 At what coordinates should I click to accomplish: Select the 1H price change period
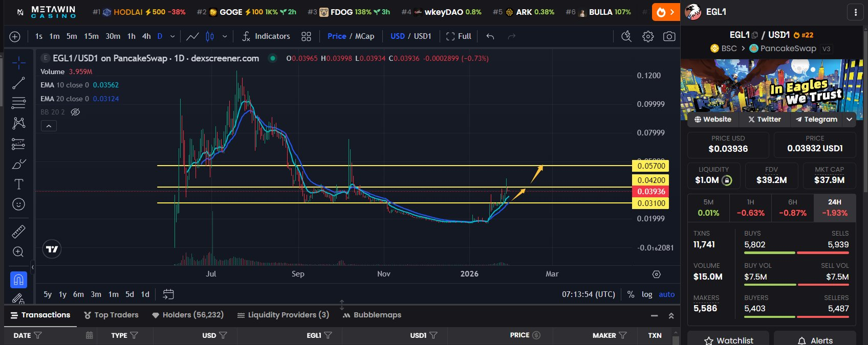tap(750, 208)
